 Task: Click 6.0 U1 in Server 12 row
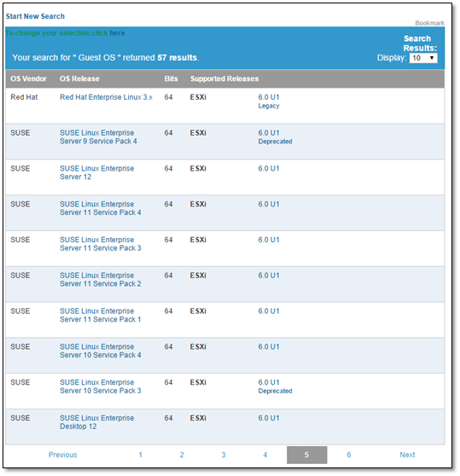tap(269, 169)
